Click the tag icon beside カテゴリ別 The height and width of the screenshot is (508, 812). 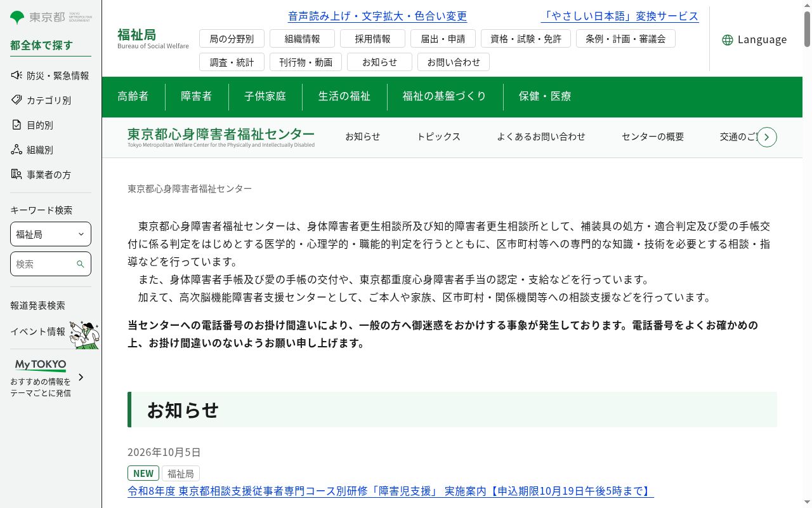point(16,100)
